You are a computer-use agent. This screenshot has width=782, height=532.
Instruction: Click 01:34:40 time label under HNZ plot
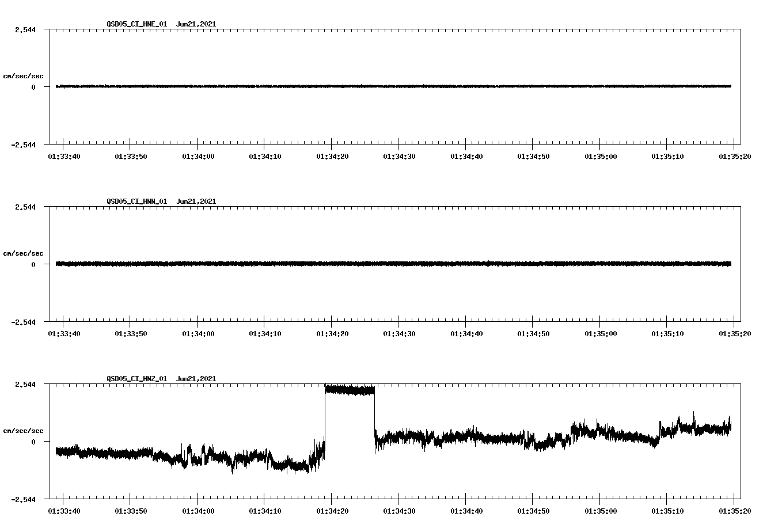466,511
